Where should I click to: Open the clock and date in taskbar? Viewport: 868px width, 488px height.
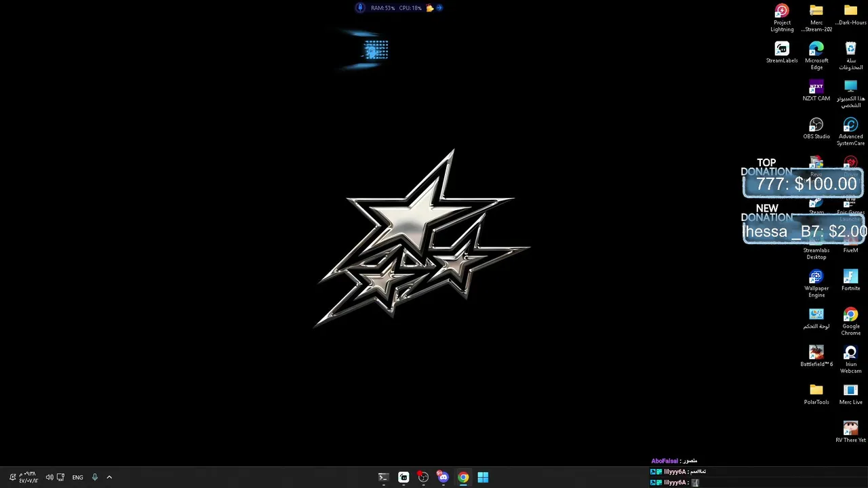coord(28,477)
